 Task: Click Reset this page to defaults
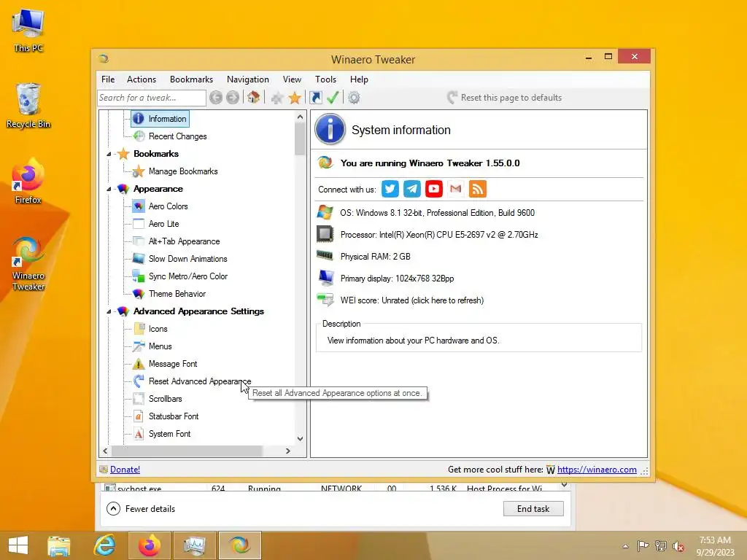[505, 98]
